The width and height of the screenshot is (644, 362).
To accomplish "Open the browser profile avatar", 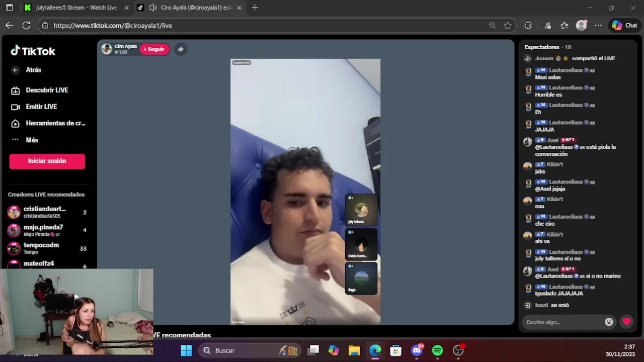I will (581, 25).
